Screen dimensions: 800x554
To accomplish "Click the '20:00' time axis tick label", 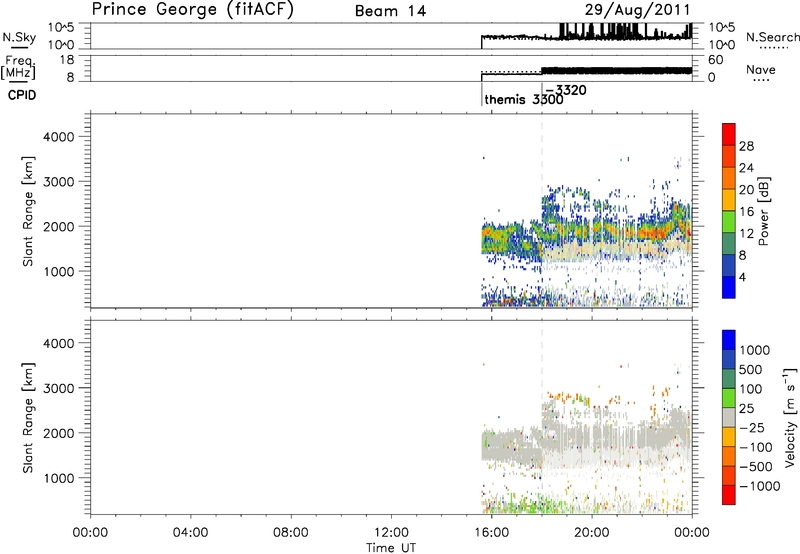I will pos(591,533).
